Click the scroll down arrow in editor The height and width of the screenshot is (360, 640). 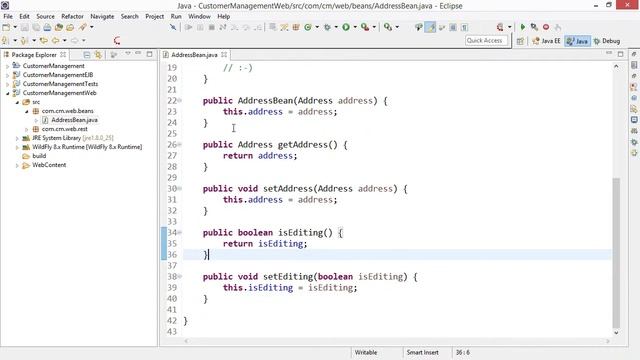616,333
